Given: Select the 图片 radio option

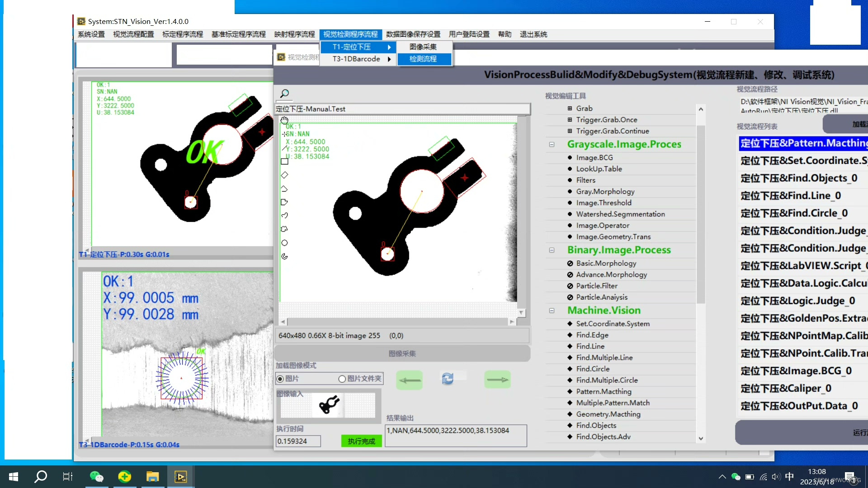Looking at the screenshot, I should [x=280, y=379].
